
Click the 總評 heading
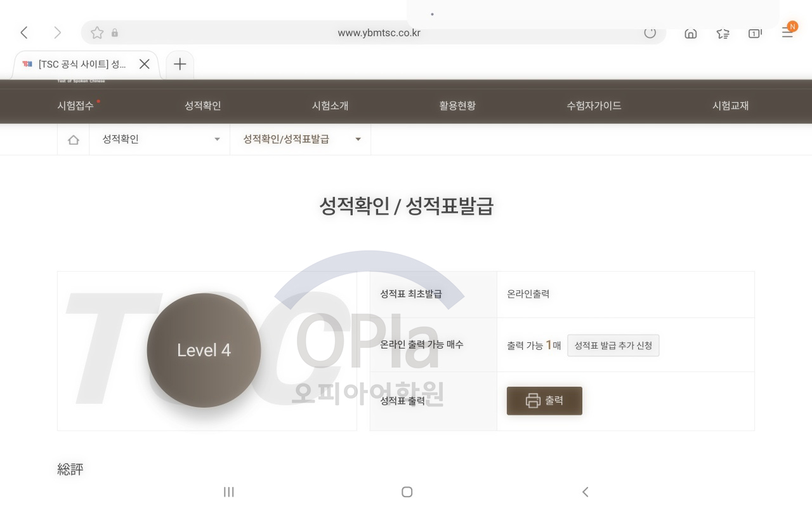pos(70,469)
